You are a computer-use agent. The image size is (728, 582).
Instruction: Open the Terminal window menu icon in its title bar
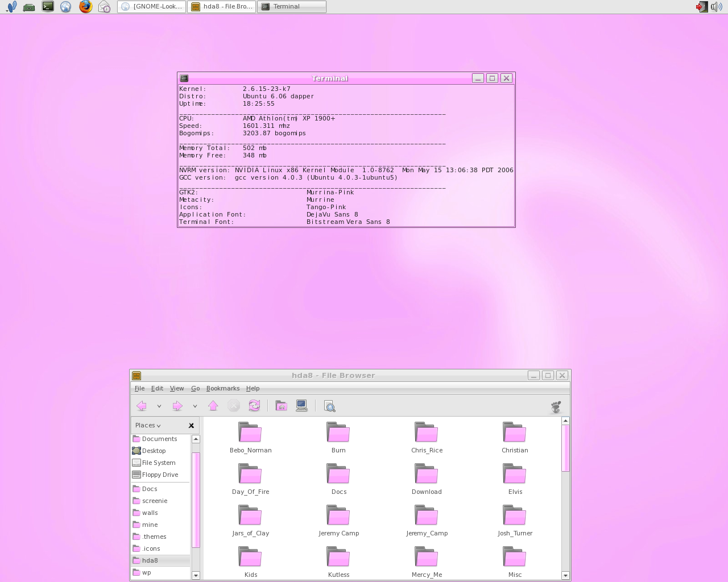[184, 78]
